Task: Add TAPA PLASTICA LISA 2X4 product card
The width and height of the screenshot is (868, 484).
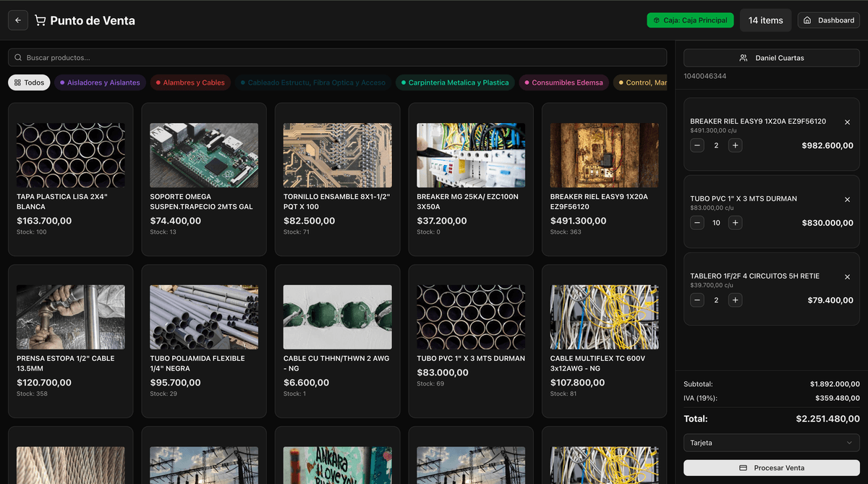Action: click(x=71, y=179)
